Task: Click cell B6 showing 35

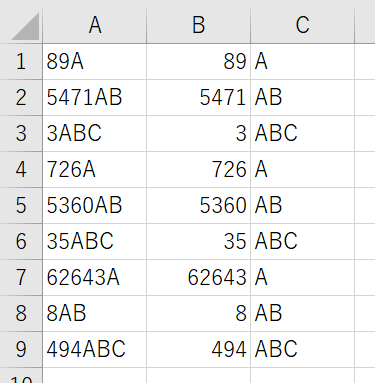Action: click(x=199, y=241)
